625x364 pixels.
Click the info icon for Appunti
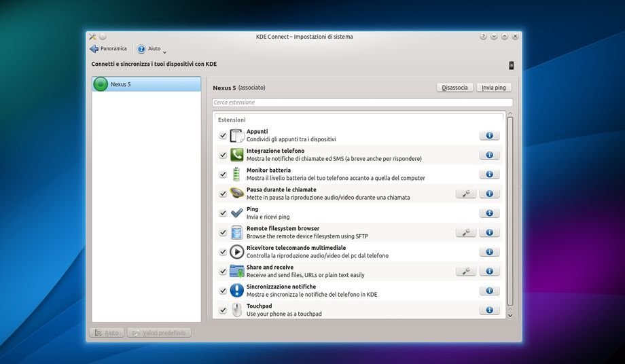489,135
